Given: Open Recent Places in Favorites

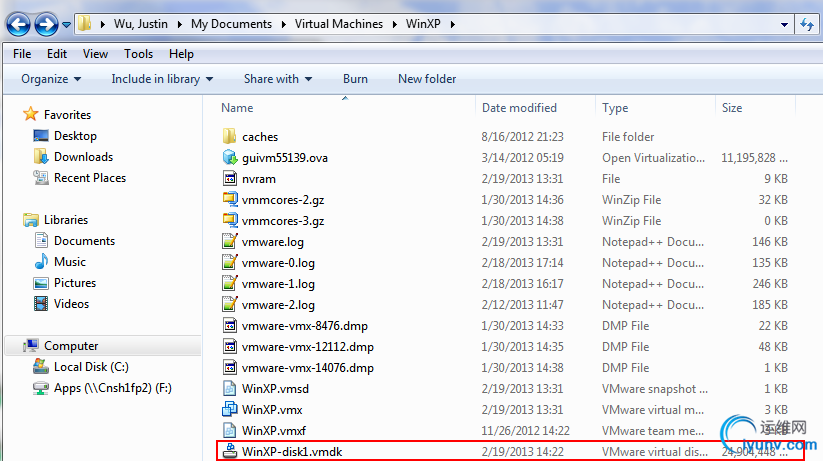Looking at the screenshot, I should (90, 178).
